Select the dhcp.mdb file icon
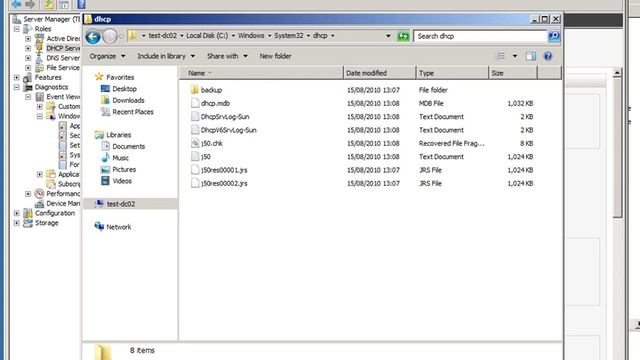Viewport: 640px width, 360px height. pos(195,103)
